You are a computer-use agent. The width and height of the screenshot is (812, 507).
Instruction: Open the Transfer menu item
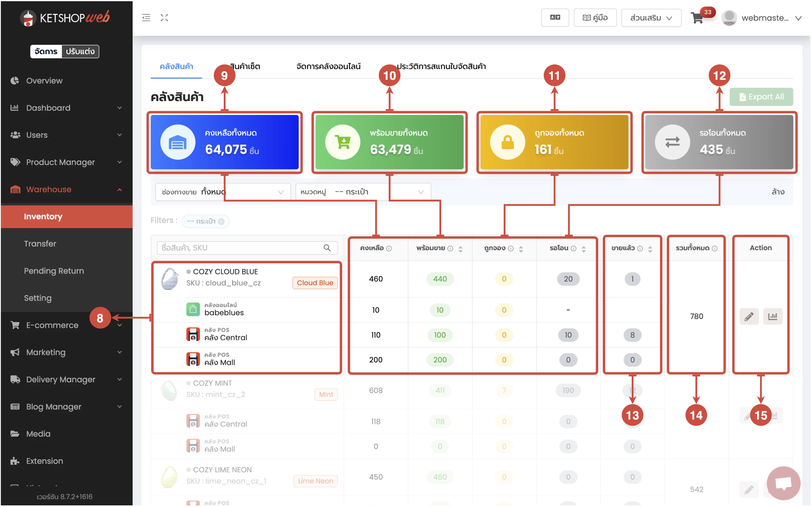coord(40,244)
